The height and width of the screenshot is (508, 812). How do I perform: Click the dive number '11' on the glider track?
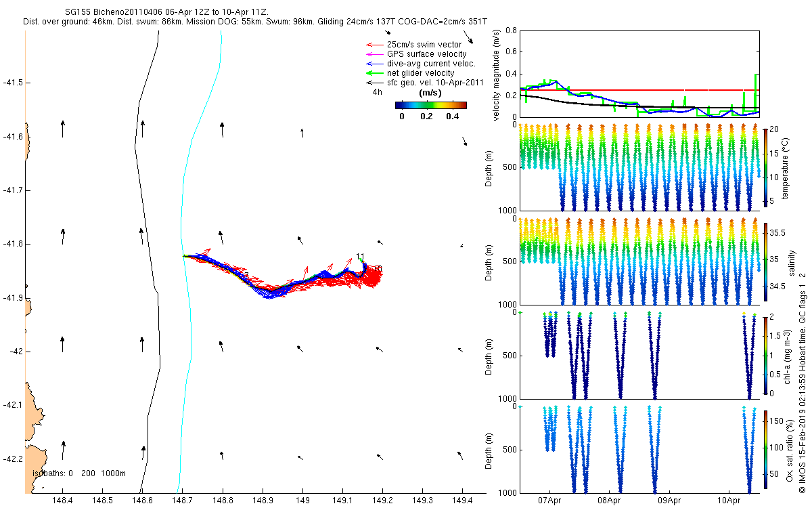[360, 257]
